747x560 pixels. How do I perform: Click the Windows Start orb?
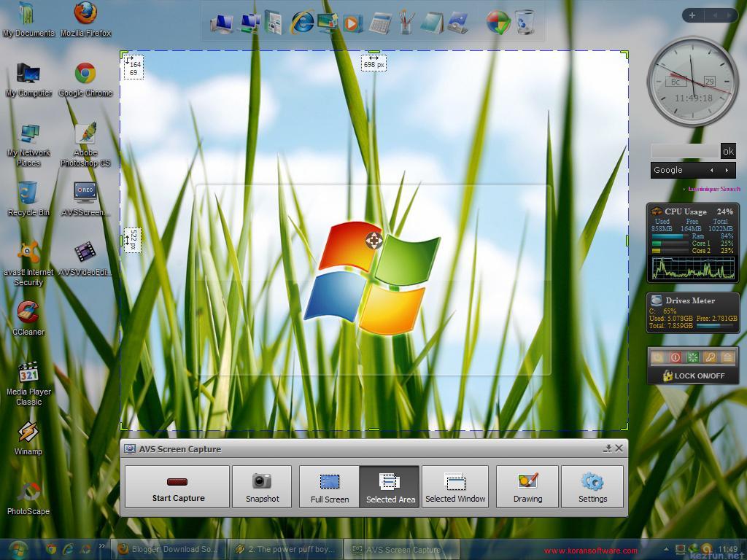coord(18,550)
